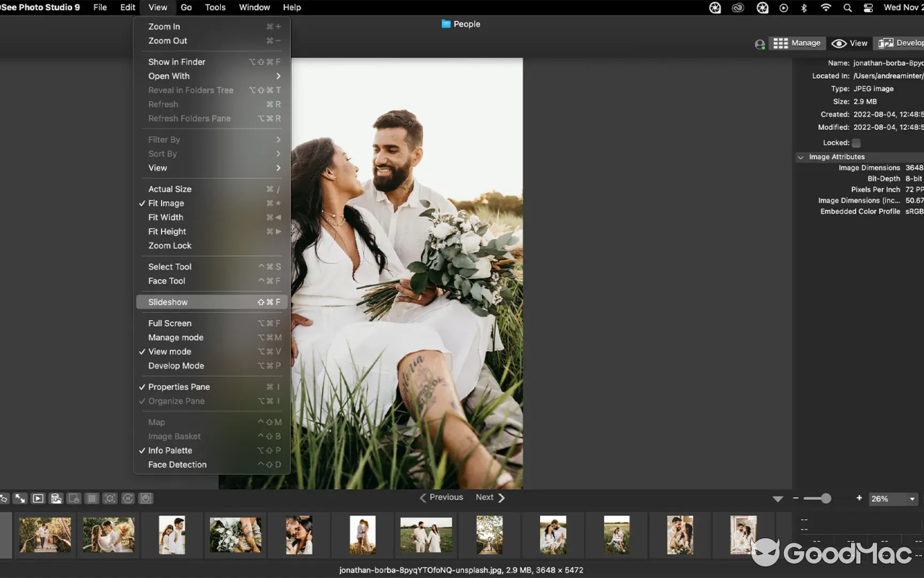Disable the Properties Pane option
The height and width of the screenshot is (578, 924).
179,387
